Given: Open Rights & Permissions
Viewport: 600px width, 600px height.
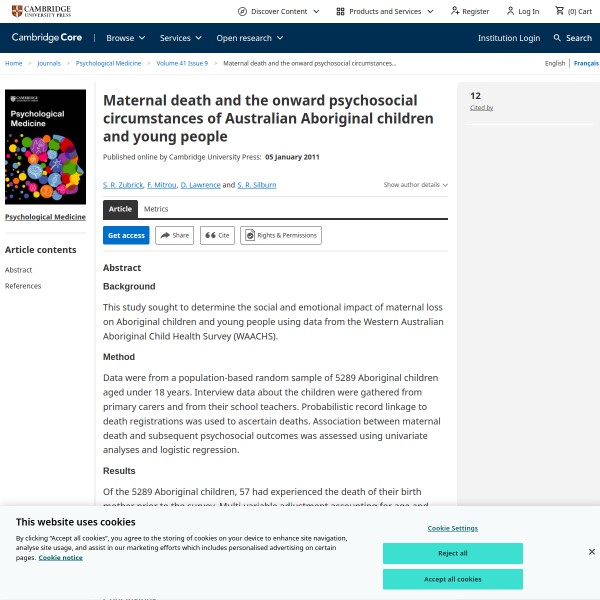Looking at the screenshot, I should [281, 235].
